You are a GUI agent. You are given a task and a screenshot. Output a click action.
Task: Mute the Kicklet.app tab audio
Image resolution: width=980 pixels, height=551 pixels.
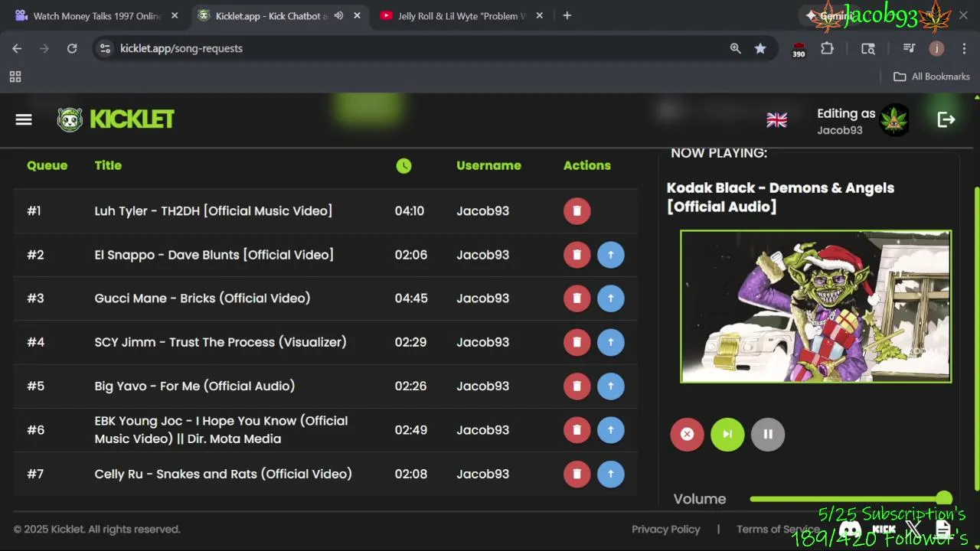(338, 15)
